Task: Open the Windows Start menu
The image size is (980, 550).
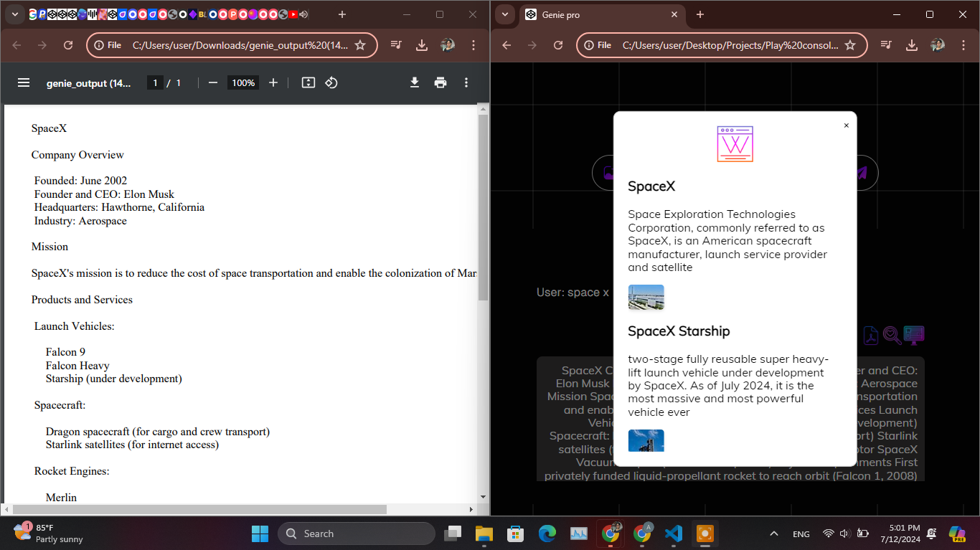Action: (x=260, y=534)
